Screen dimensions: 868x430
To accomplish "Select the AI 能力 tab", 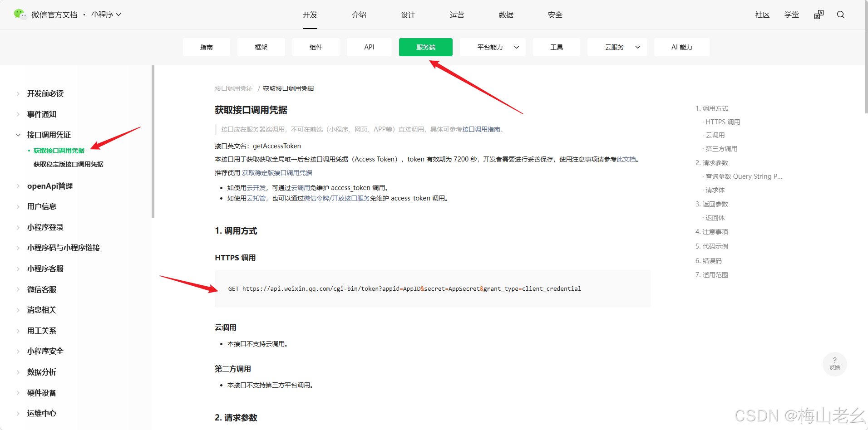I will click(682, 47).
